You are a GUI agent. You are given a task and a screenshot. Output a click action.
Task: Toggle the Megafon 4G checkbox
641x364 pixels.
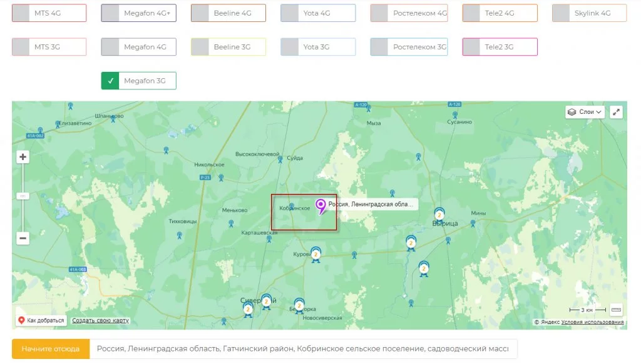(110, 47)
